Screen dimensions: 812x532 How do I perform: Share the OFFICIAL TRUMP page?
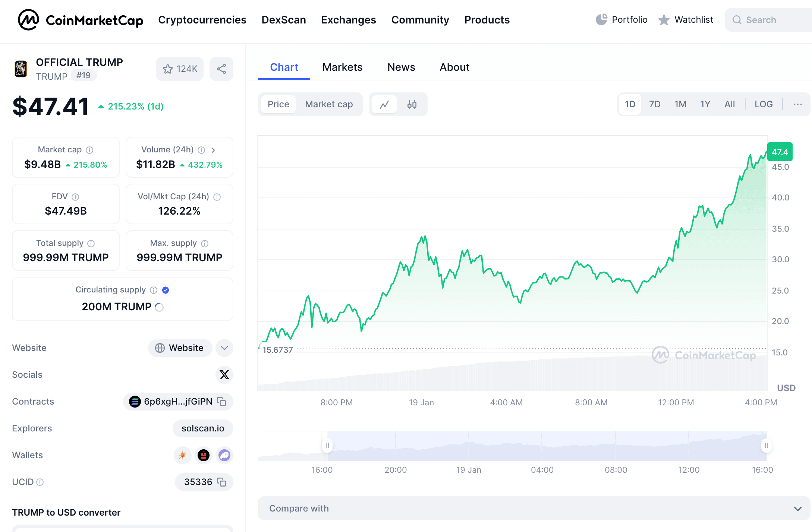pyautogui.click(x=221, y=69)
